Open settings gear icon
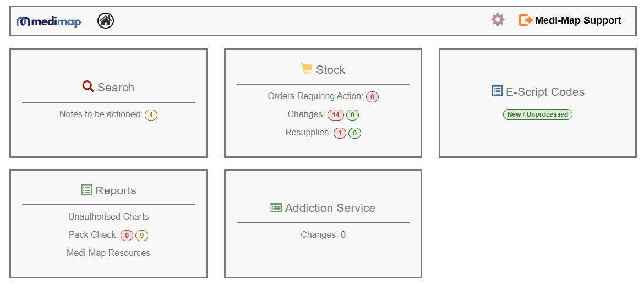Viewport: 644px width, 284px height. coord(498,20)
